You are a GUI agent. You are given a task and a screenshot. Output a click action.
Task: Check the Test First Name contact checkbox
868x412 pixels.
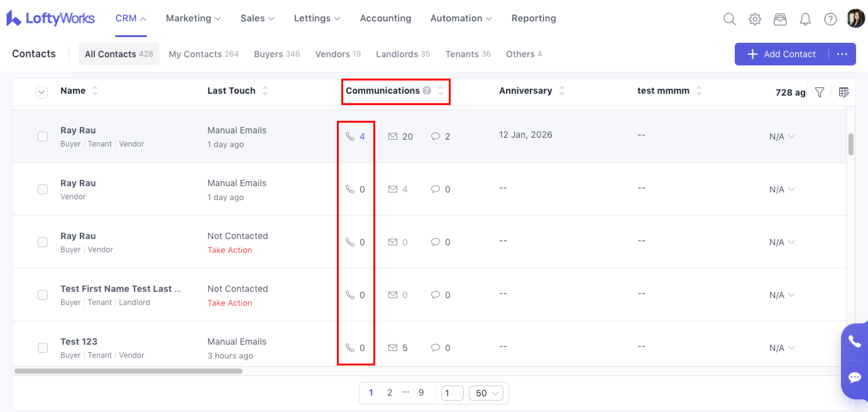point(42,295)
